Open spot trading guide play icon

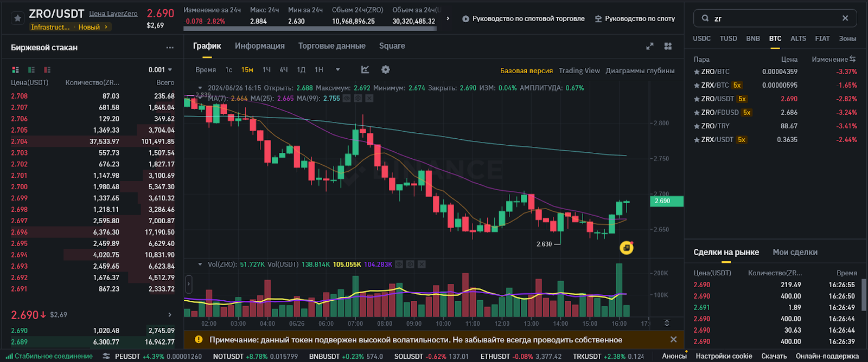coord(465,18)
